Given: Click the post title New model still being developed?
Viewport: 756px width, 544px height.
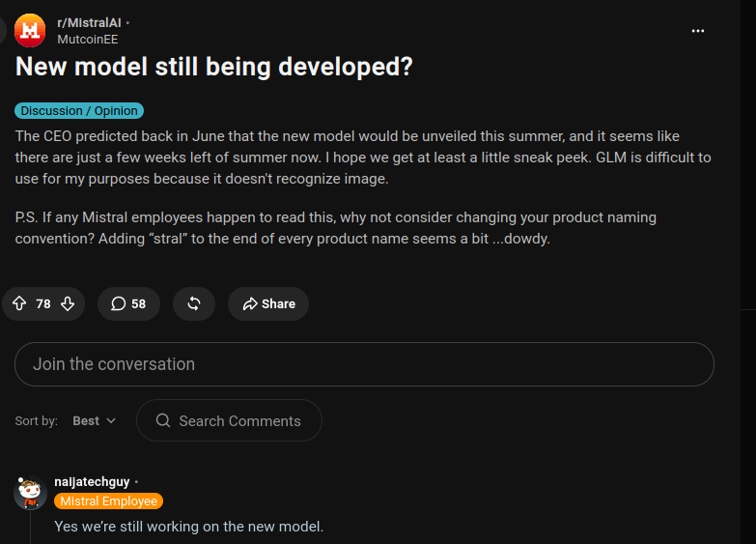Looking at the screenshot, I should pyautogui.click(x=214, y=67).
